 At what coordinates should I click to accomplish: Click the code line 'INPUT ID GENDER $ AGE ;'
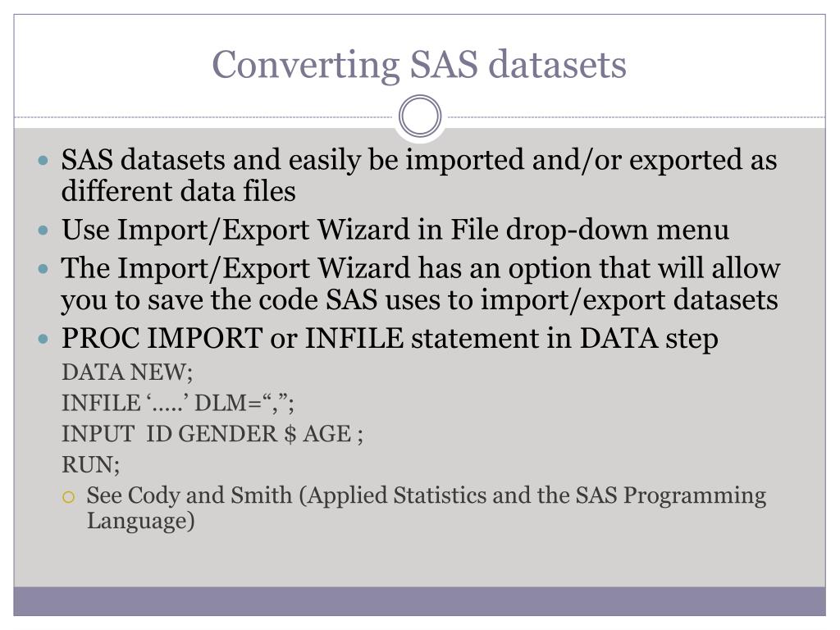click(x=212, y=434)
